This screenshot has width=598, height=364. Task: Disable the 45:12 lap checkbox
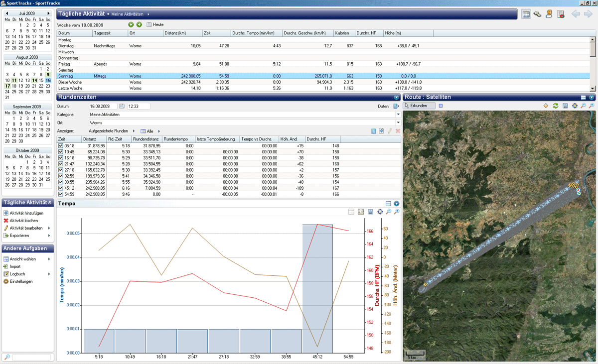tap(61, 188)
